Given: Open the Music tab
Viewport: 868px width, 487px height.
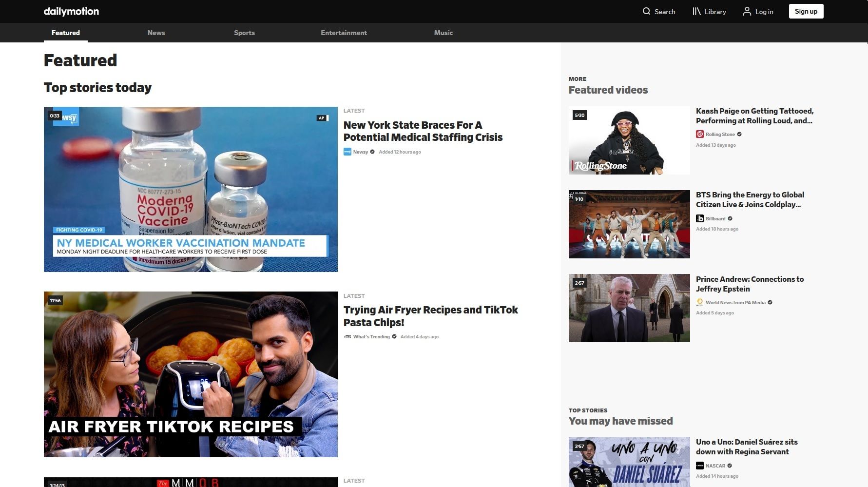Looking at the screenshot, I should [444, 33].
